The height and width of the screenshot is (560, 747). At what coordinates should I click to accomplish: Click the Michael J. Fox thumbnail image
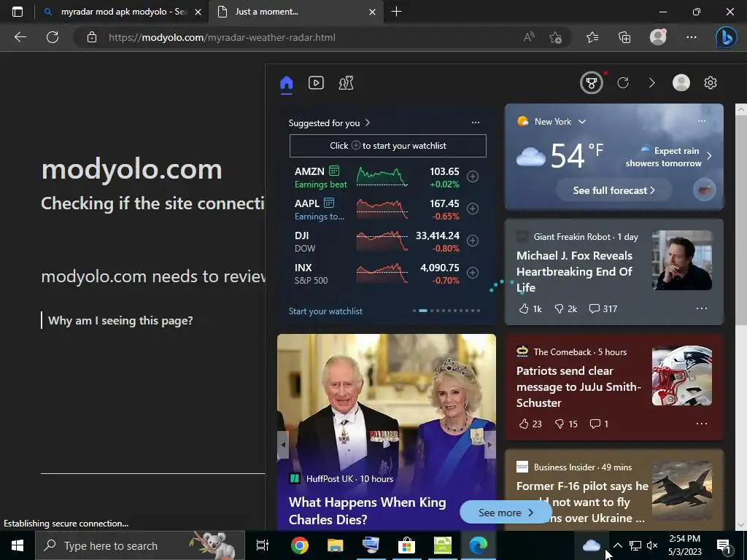pos(682,260)
